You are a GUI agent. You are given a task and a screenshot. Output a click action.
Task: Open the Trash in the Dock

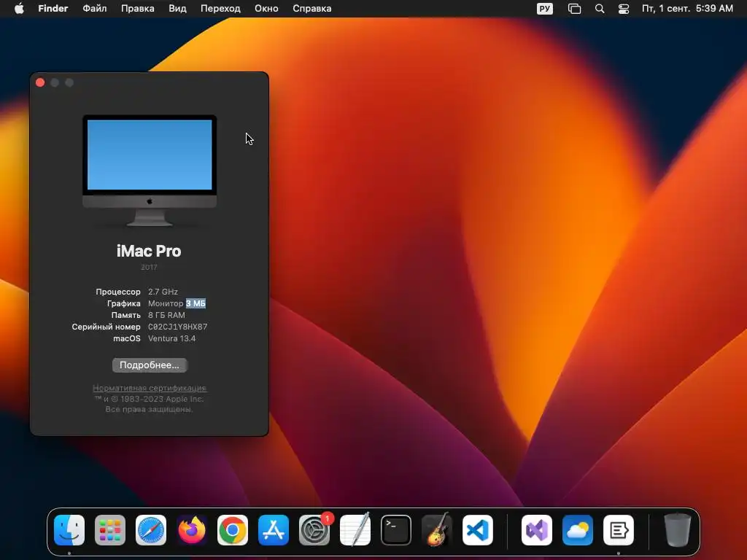tap(678, 530)
